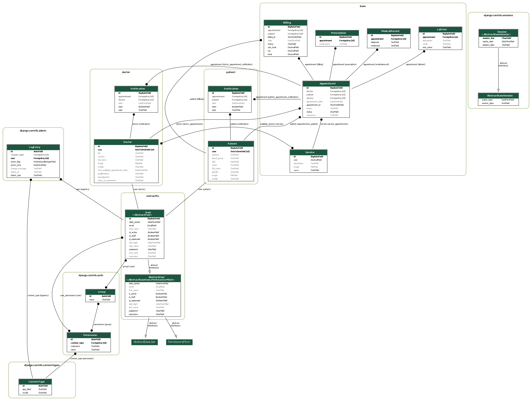Viewport: 532px width, 401px height.
Task: Click the doctor (doctor_appointments) edge label
Action: coord(189,124)
